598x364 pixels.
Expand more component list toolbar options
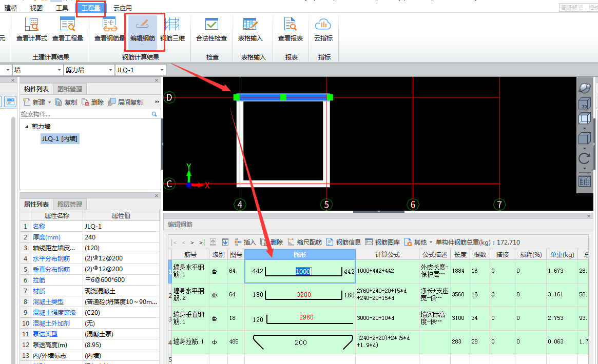[x=157, y=102]
